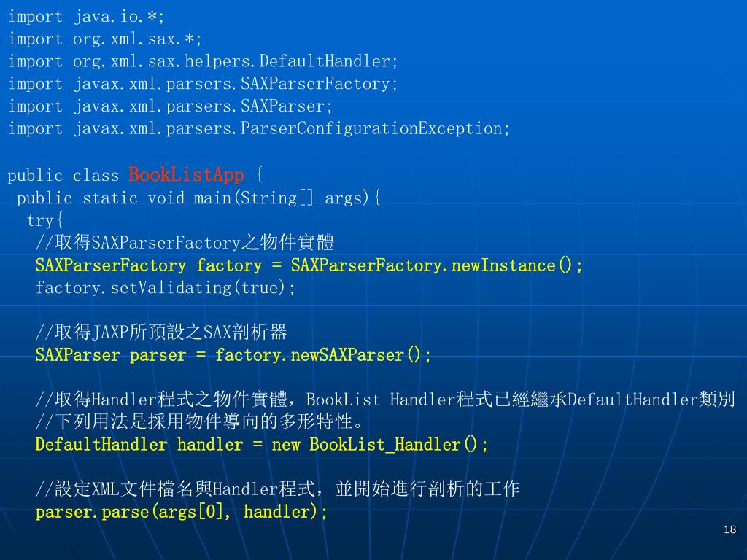This screenshot has height=560, width=747.
Task: Select the SAXParserFactory import statement
Action: pos(203,84)
